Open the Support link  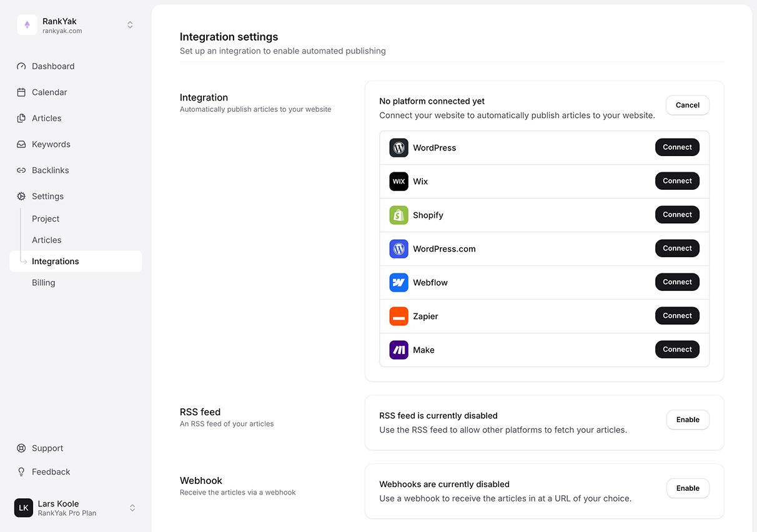tap(47, 448)
